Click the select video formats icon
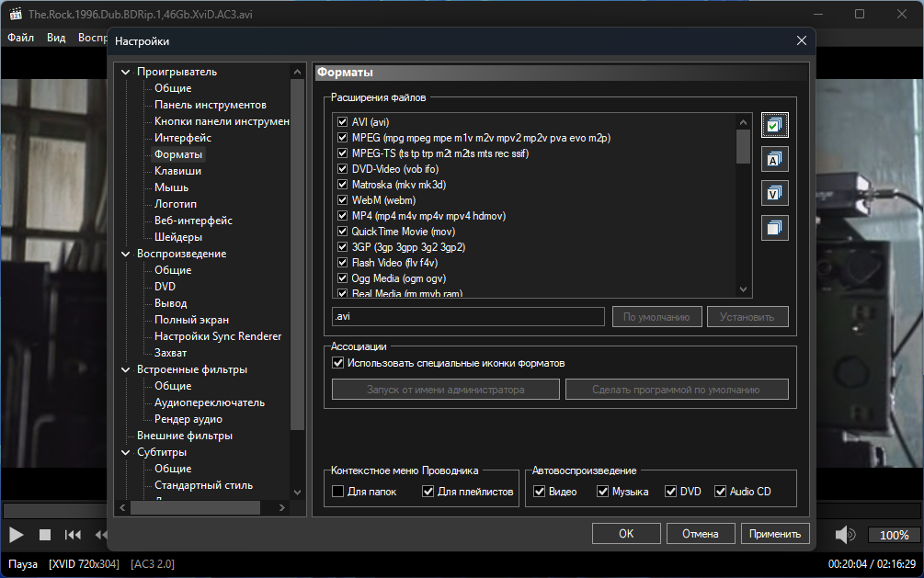The height and width of the screenshot is (578, 924). coord(774,193)
